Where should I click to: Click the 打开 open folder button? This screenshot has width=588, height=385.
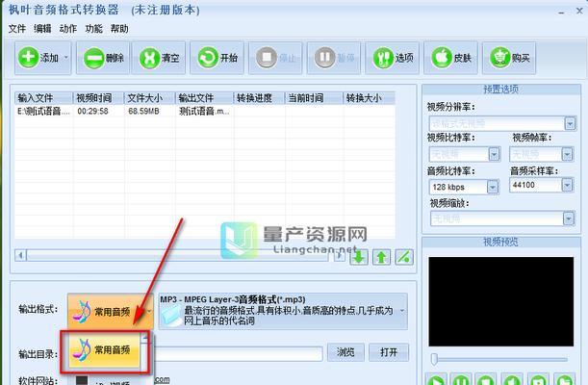pyautogui.click(x=389, y=352)
